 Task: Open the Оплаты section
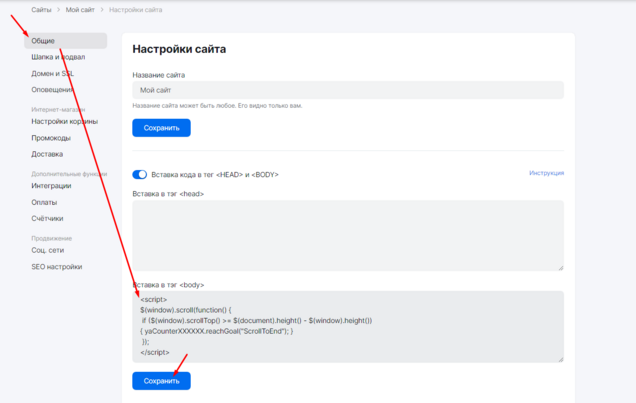click(45, 201)
